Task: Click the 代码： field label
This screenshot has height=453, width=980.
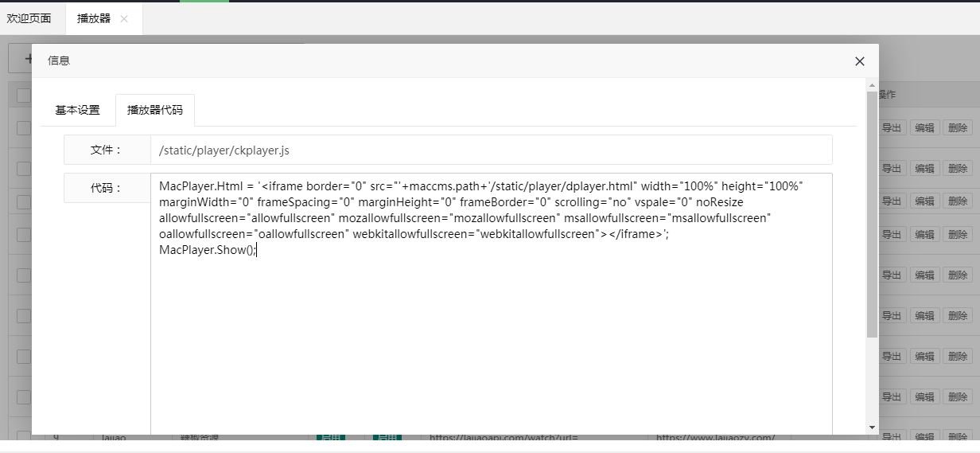Action: pos(107,188)
